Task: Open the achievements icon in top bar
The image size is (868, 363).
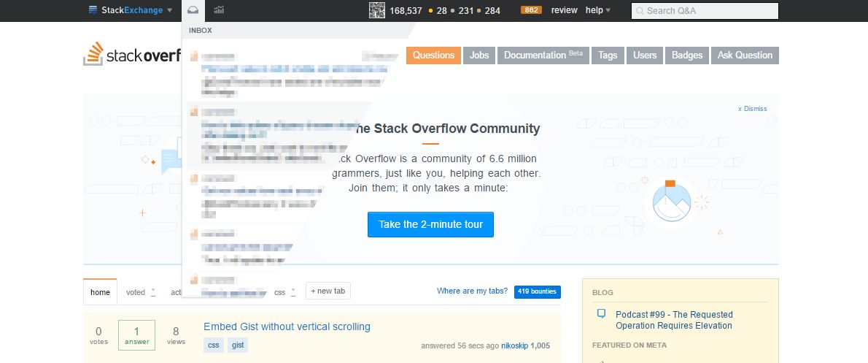Action: (219, 10)
